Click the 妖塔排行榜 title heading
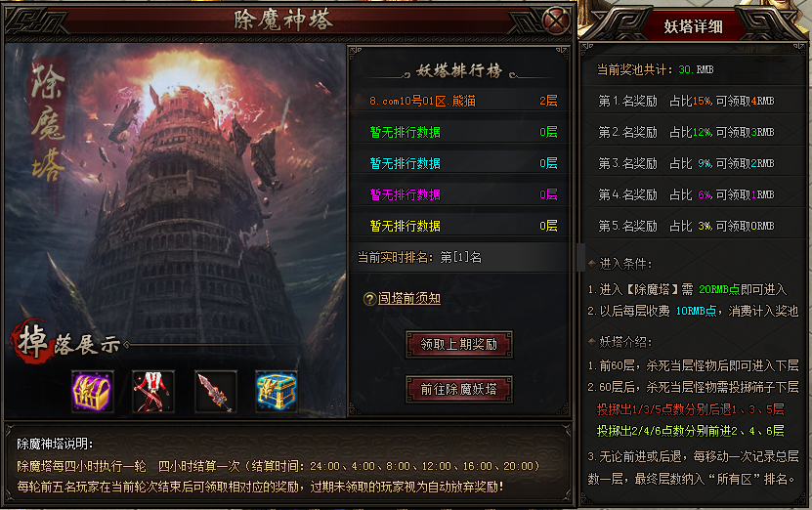This screenshot has width=812, height=510. (x=459, y=71)
